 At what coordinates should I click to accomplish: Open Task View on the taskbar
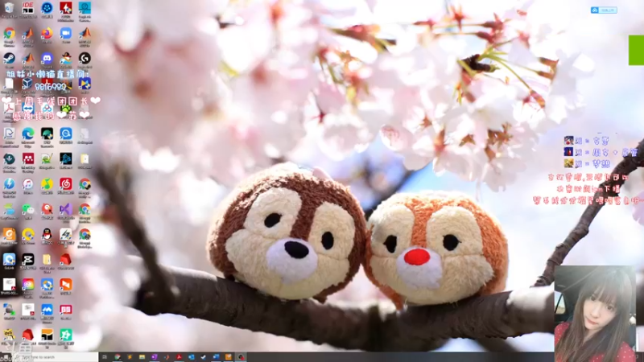tap(105, 357)
